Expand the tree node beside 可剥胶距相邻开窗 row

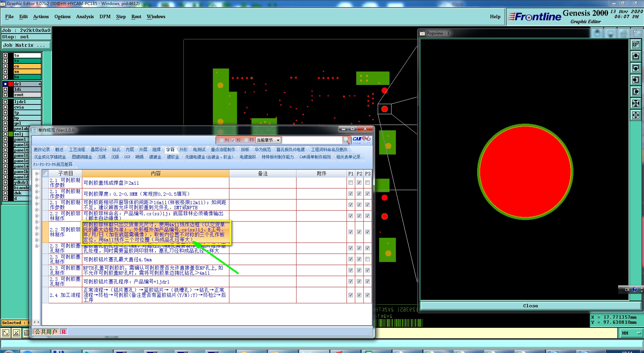pos(37,204)
